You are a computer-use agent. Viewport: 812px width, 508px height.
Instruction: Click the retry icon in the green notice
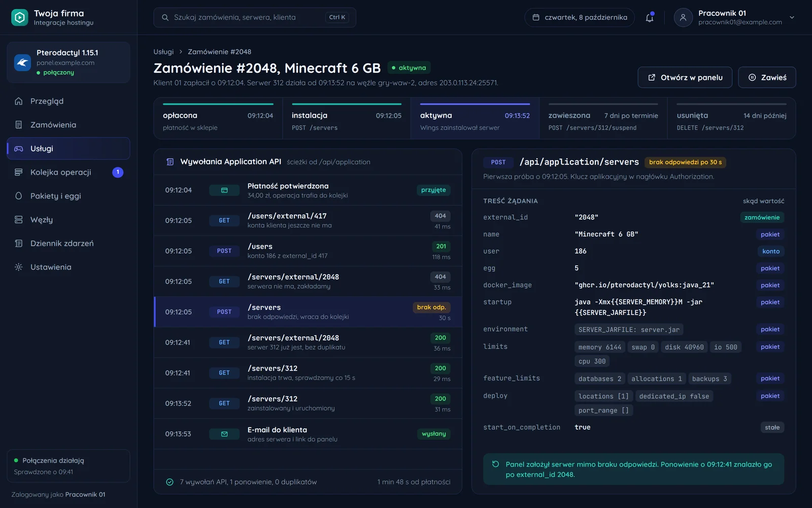pos(495,464)
